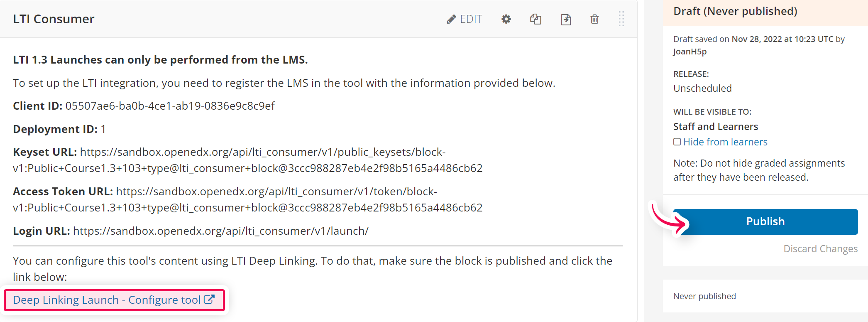The height and width of the screenshot is (322, 868).
Task: Open the gear access settings icon
Action: pos(506,19)
